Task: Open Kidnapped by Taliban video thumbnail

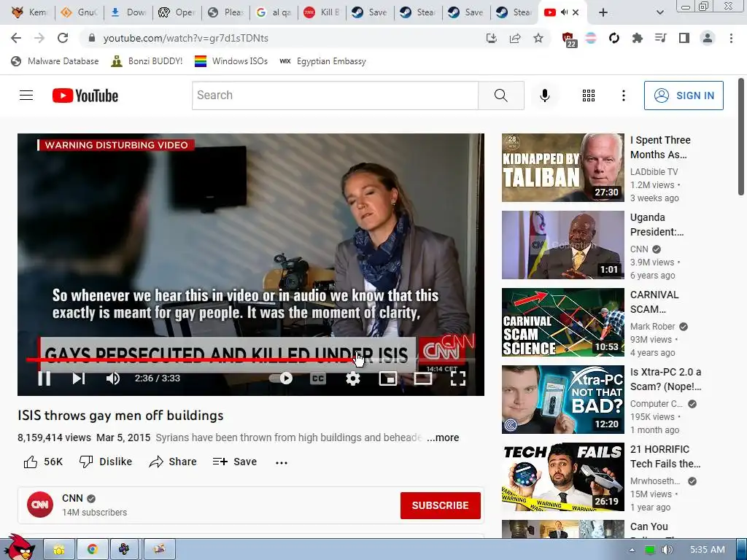Action: click(562, 168)
